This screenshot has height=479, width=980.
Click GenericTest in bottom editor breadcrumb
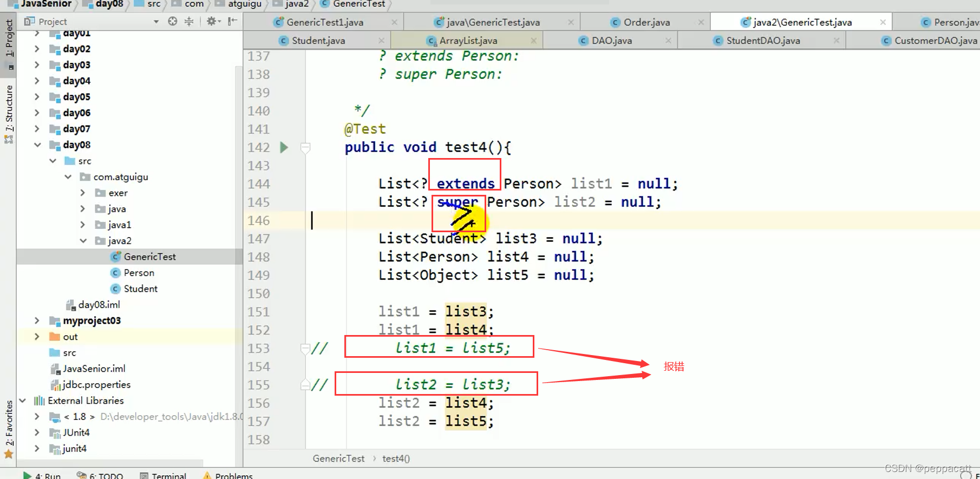click(x=338, y=458)
